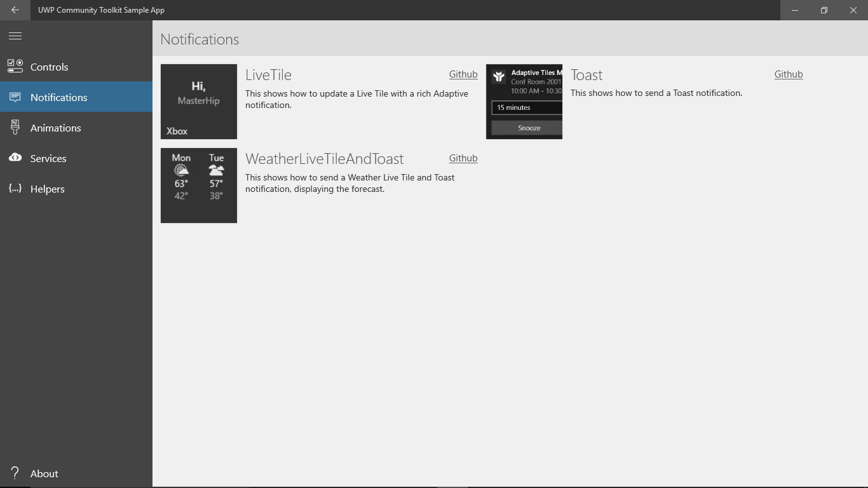868x488 pixels.
Task: Click the Services eye icon in sidebar
Action: (x=15, y=158)
